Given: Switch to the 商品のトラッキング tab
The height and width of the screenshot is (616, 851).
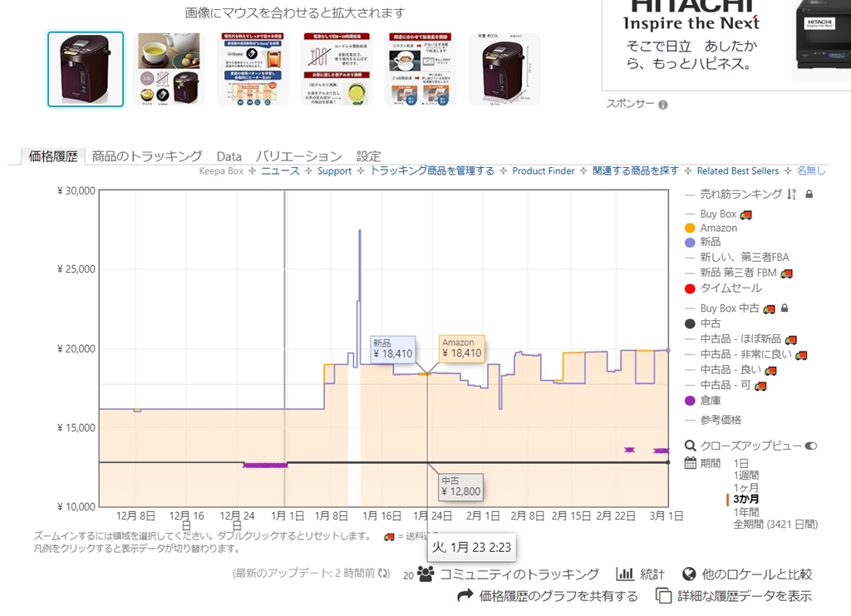Looking at the screenshot, I should pyautogui.click(x=146, y=156).
